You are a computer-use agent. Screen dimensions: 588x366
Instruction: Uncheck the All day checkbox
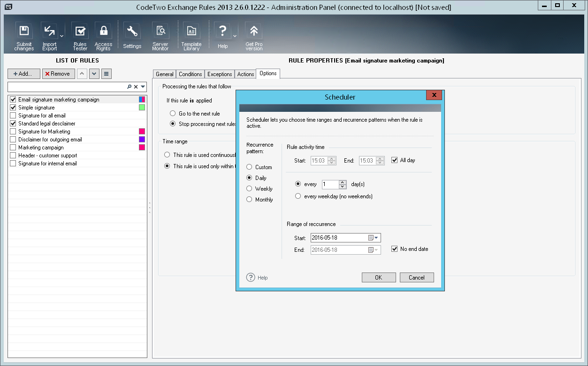(395, 160)
